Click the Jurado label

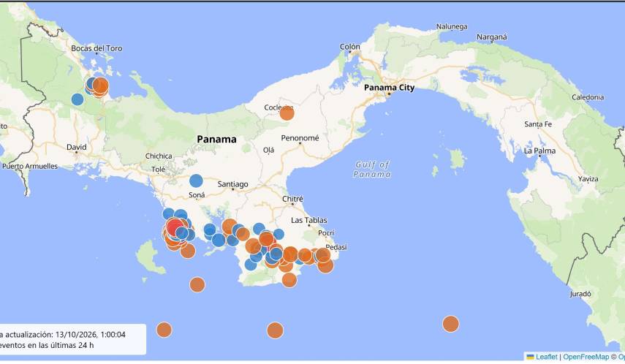(580, 295)
